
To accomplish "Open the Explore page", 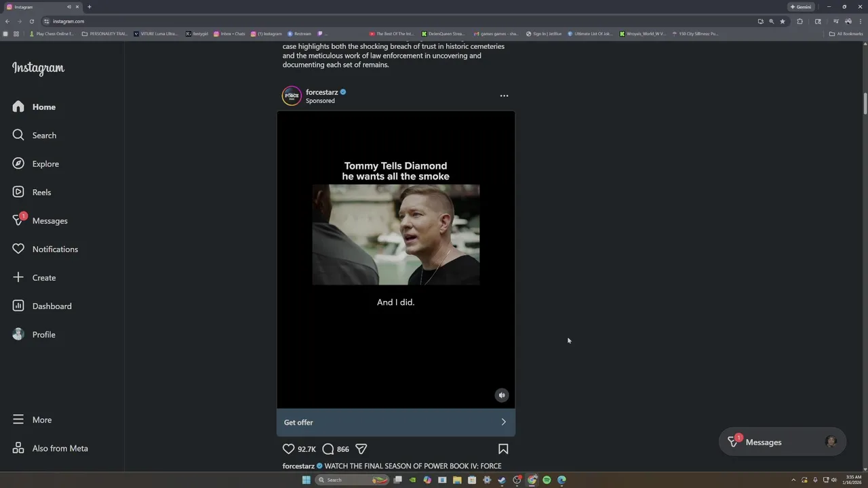I will (35, 164).
